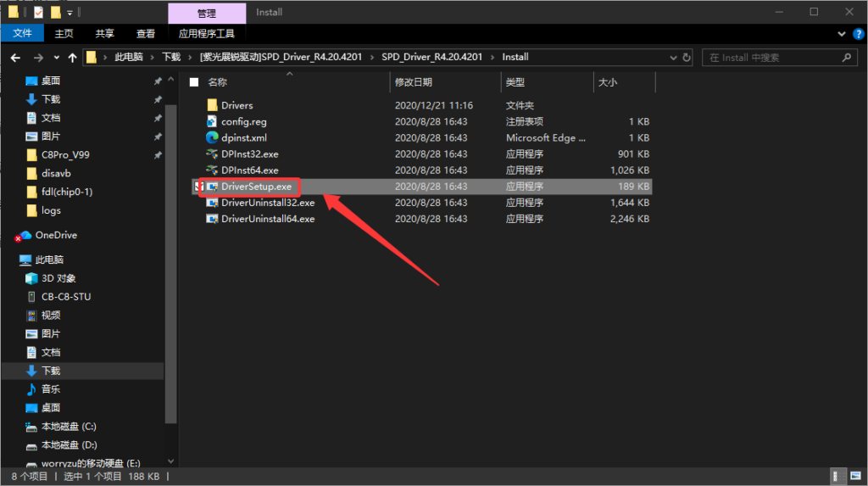Select OneDrive in the navigation pane

pos(56,236)
